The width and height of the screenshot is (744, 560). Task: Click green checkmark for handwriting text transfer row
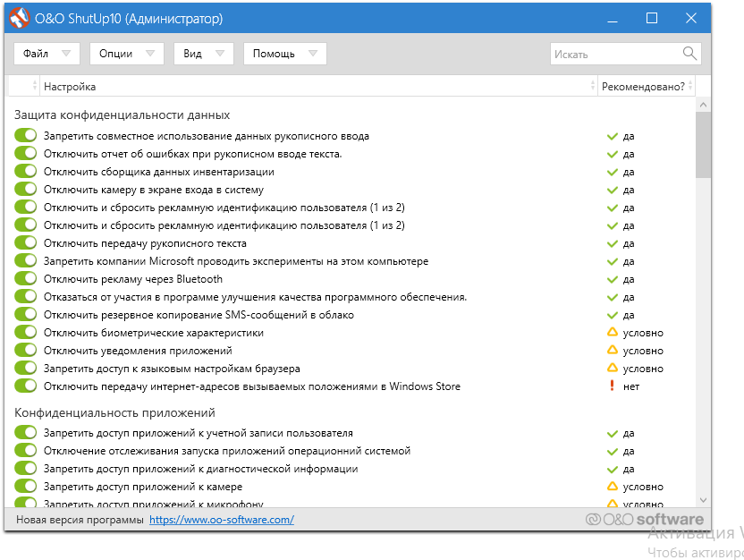(x=612, y=244)
